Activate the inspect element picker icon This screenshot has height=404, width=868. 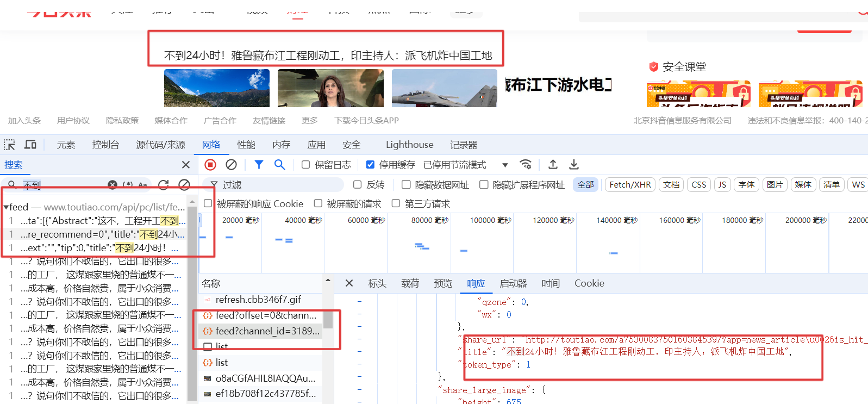point(9,145)
